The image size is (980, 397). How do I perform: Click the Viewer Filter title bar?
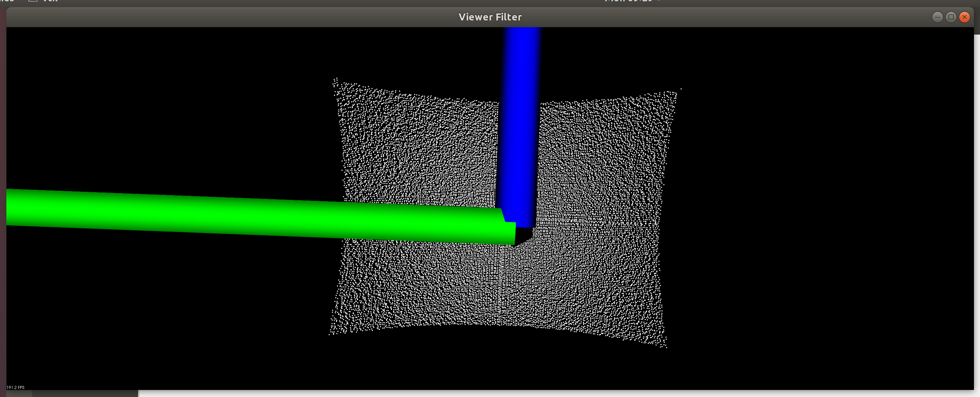490,17
